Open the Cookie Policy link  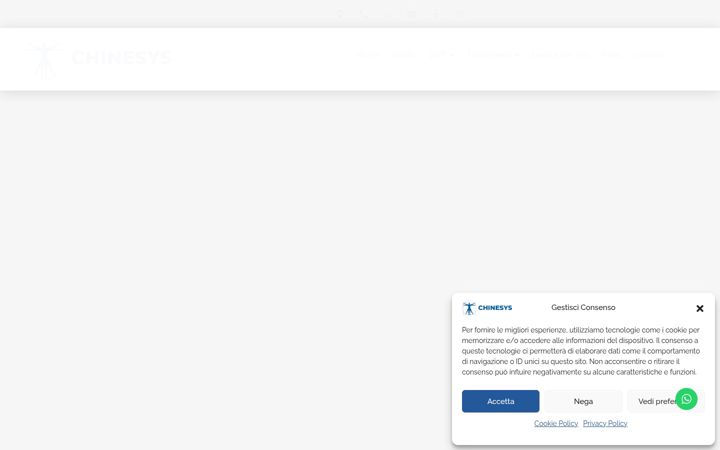[x=556, y=423]
